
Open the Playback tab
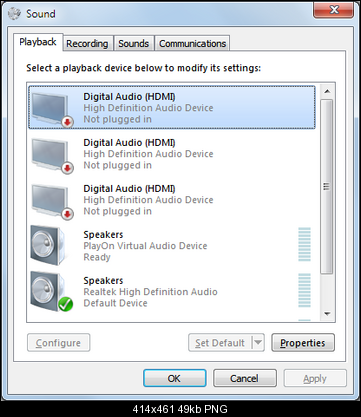click(x=38, y=42)
